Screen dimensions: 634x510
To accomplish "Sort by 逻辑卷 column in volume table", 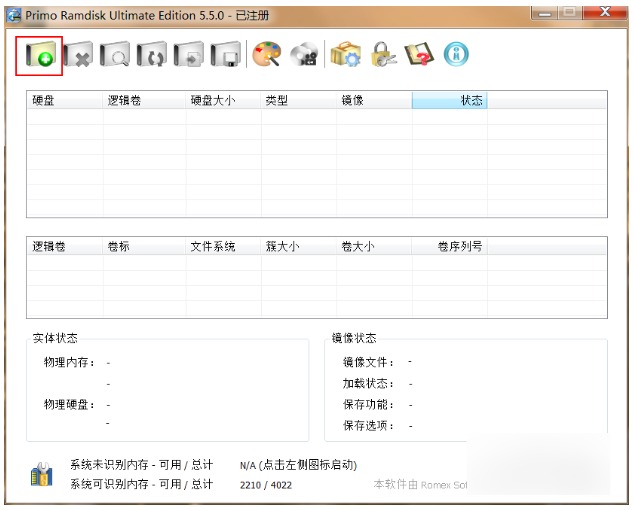I will [x=65, y=246].
